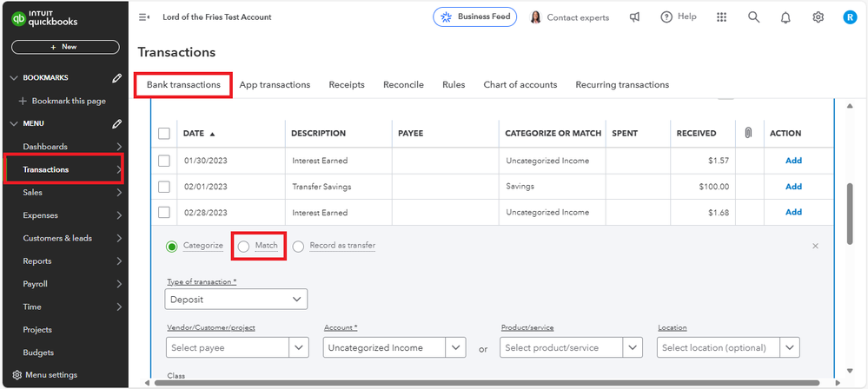Image resolution: width=868 pixels, height=389 pixels.
Task: Click the QuickBooks logo icon
Action: pyautogui.click(x=17, y=17)
